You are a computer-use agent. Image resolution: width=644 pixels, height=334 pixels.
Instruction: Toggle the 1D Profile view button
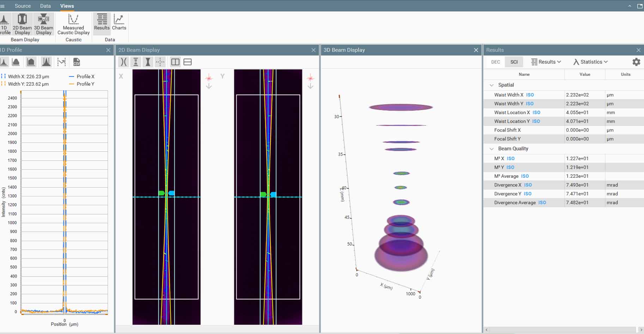coord(5,24)
